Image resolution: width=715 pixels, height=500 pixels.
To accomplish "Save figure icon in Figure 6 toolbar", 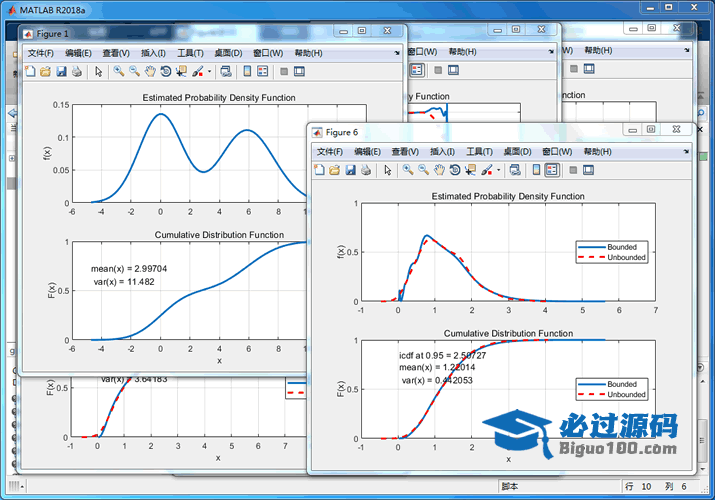I will point(350,170).
